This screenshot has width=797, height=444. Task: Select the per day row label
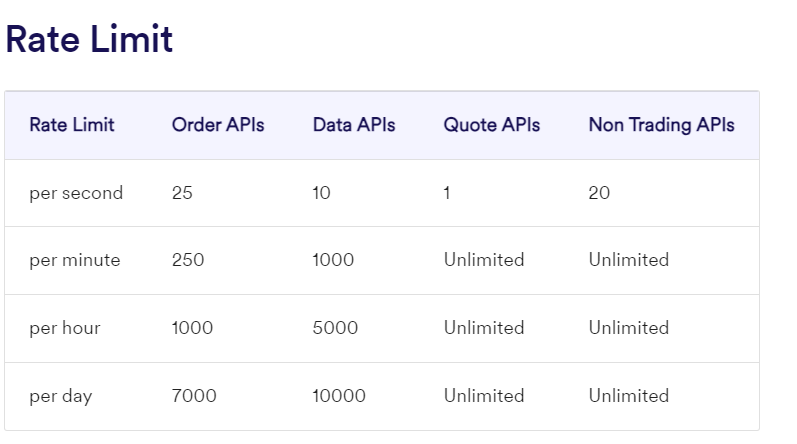click(x=61, y=396)
